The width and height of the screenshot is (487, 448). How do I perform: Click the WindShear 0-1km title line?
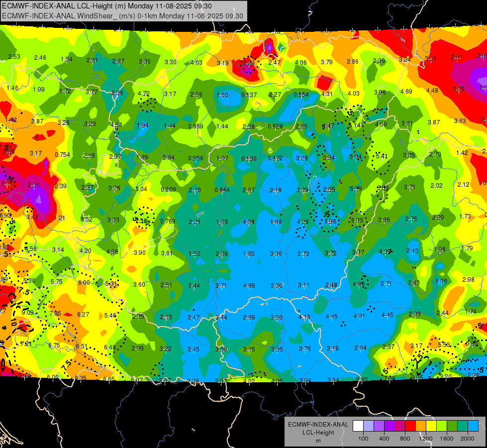(122, 16)
